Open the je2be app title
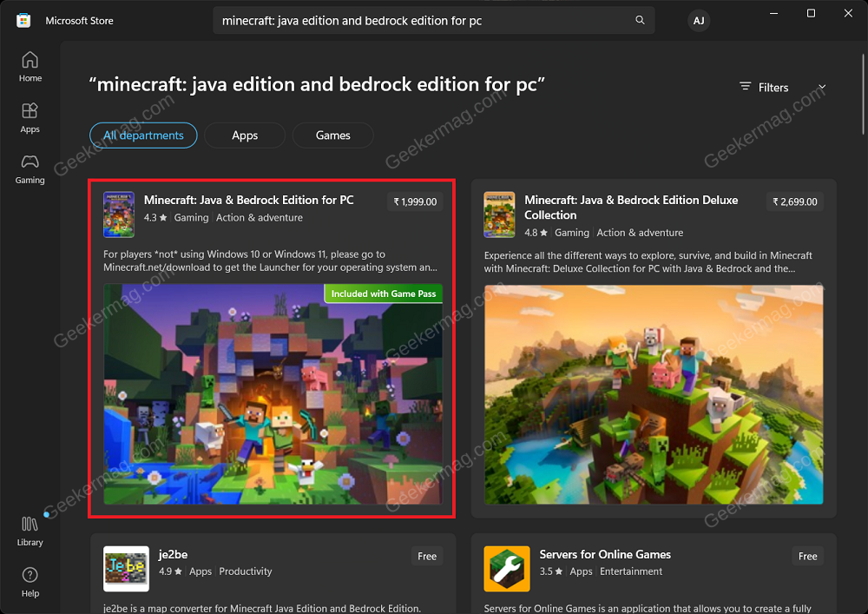The height and width of the screenshot is (614, 868). click(173, 554)
